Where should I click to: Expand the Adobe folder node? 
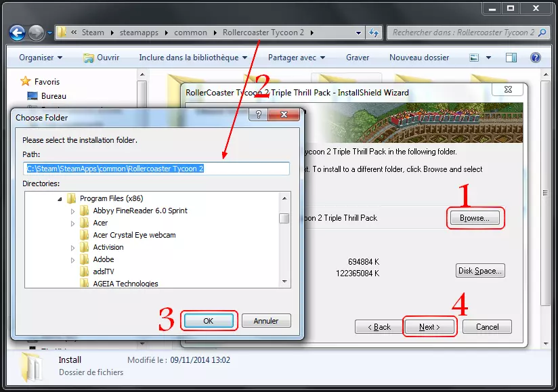(72, 260)
